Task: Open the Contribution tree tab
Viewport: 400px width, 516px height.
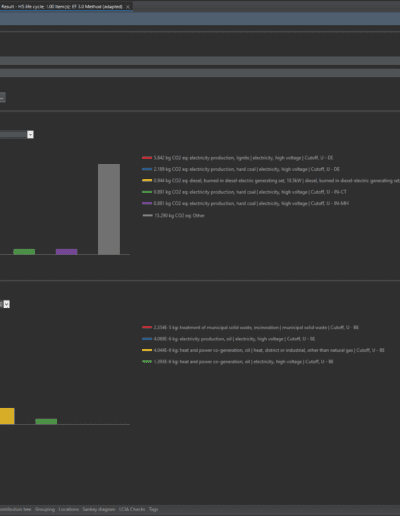Action: [15, 509]
